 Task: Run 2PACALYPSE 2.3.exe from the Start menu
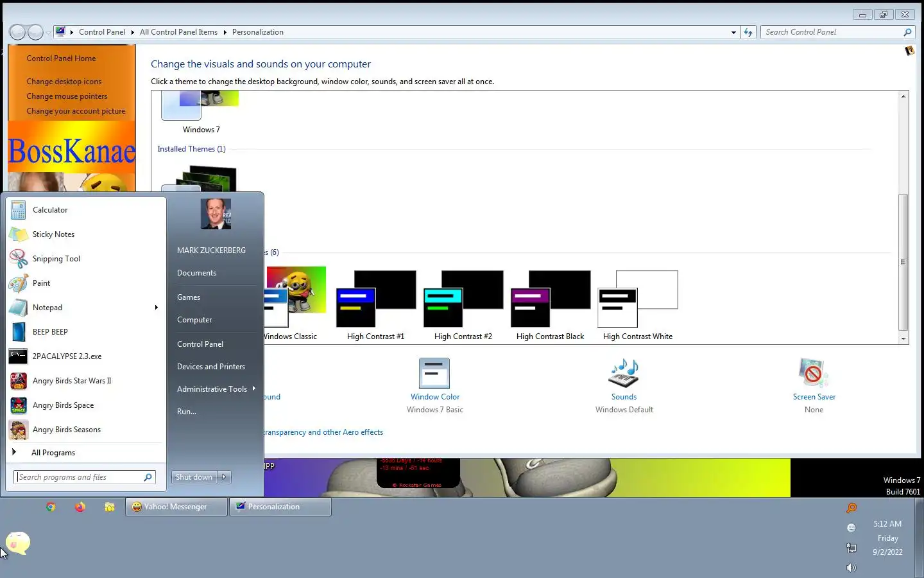[86, 356]
